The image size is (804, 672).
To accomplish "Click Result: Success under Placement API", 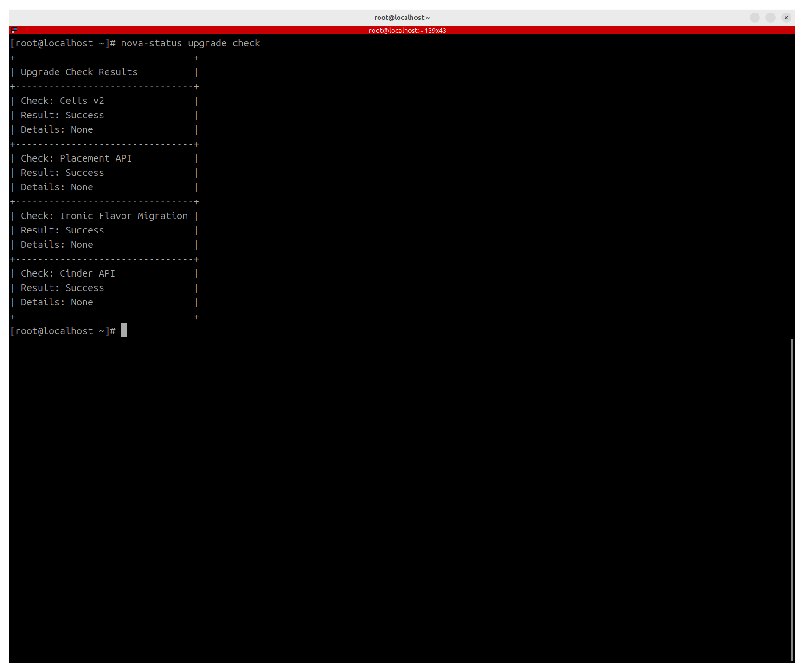I will 63,173.
